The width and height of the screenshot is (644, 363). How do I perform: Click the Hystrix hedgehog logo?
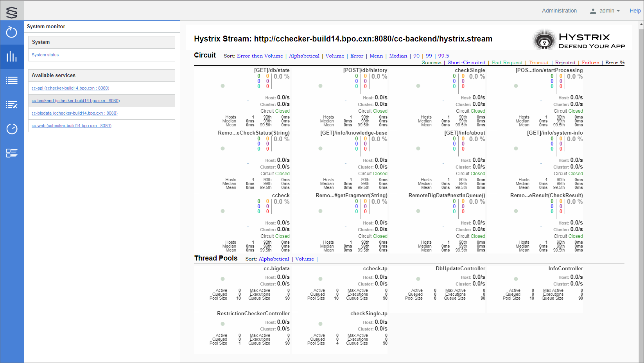pyautogui.click(x=544, y=40)
